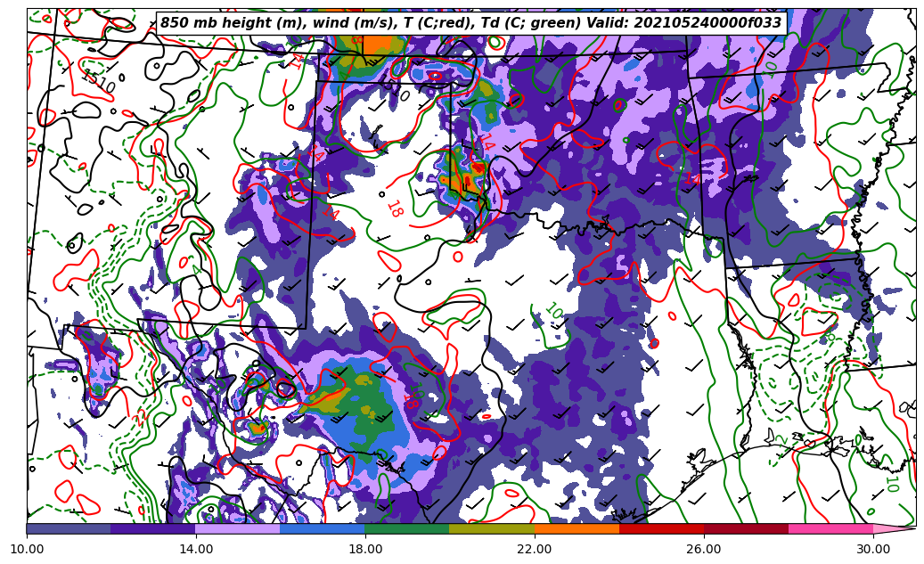
Task: Pick the green 18–20 colorbar segment
Action: [407, 528]
